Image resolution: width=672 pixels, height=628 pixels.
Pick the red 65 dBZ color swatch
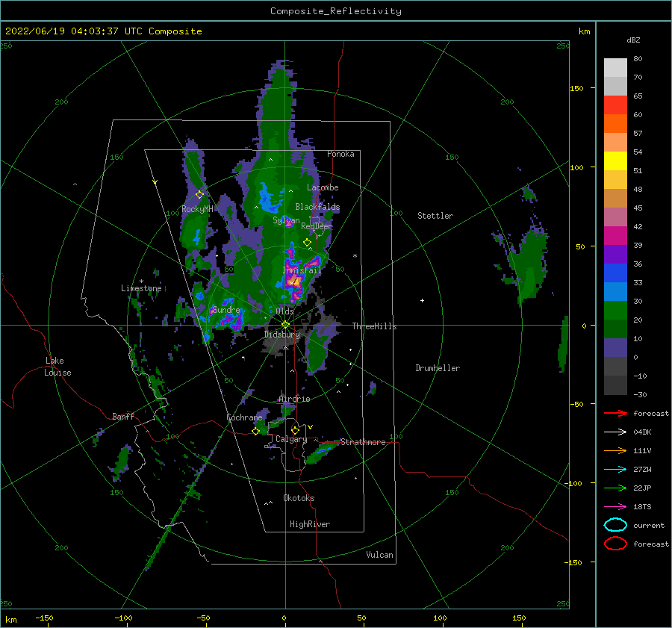pos(615,105)
